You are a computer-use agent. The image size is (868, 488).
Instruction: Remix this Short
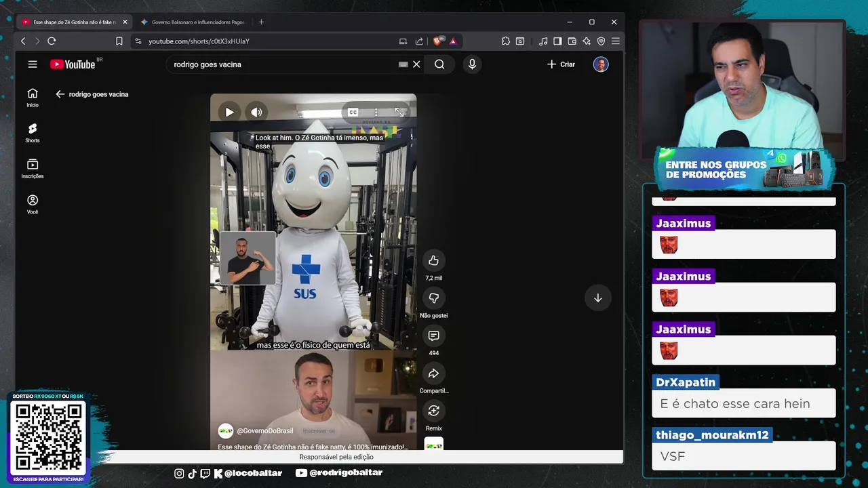tap(433, 411)
